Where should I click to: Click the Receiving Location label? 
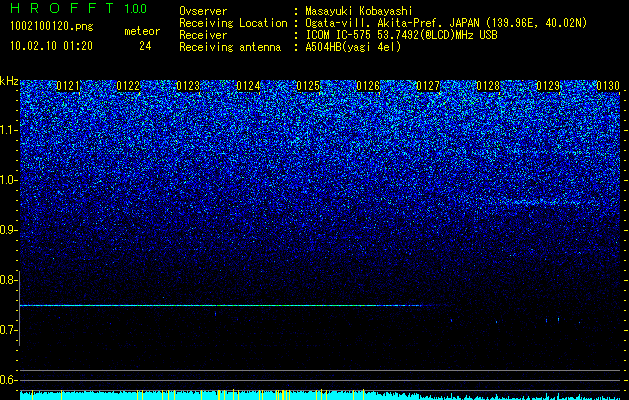tap(233, 23)
